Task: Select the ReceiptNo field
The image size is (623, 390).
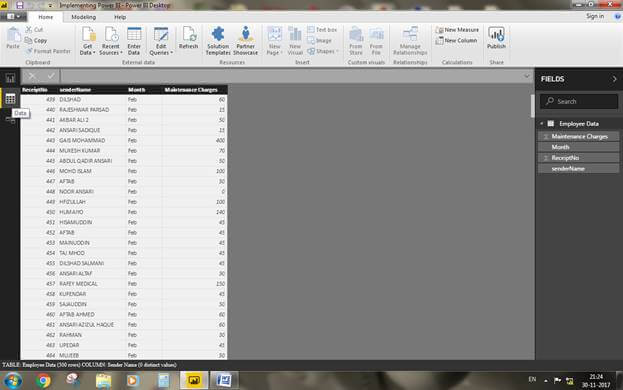Action: click(578, 158)
